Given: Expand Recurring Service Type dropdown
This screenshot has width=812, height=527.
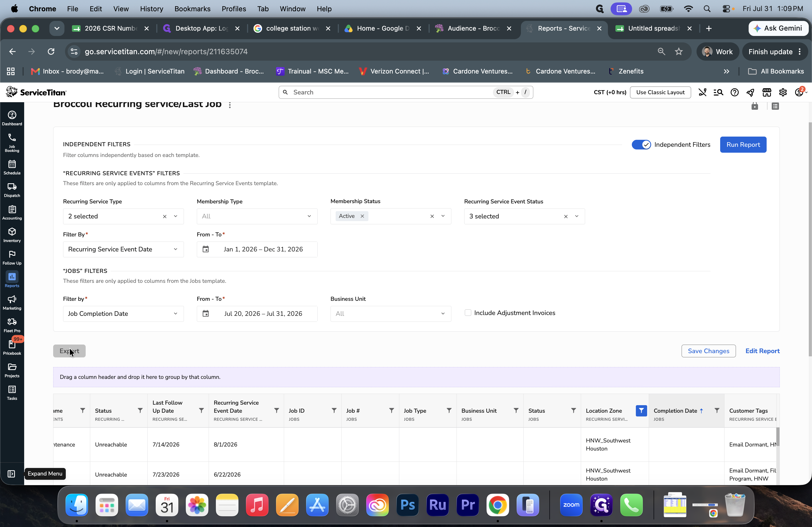Looking at the screenshot, I should point(175,216).
